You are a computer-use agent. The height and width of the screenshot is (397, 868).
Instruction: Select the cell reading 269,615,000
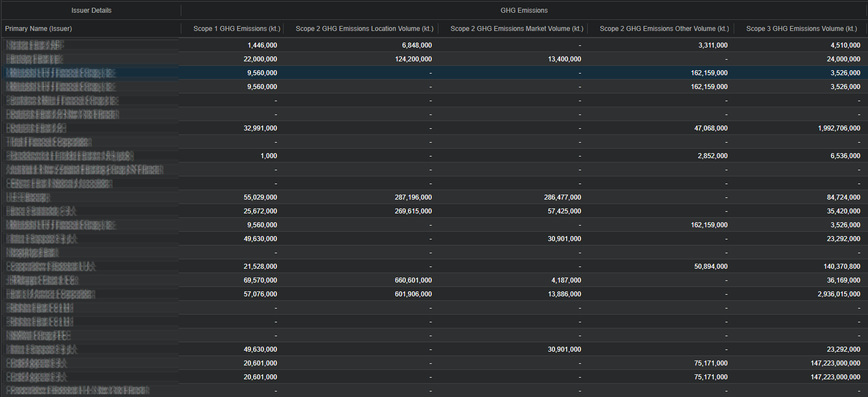(x=414, y=211)
